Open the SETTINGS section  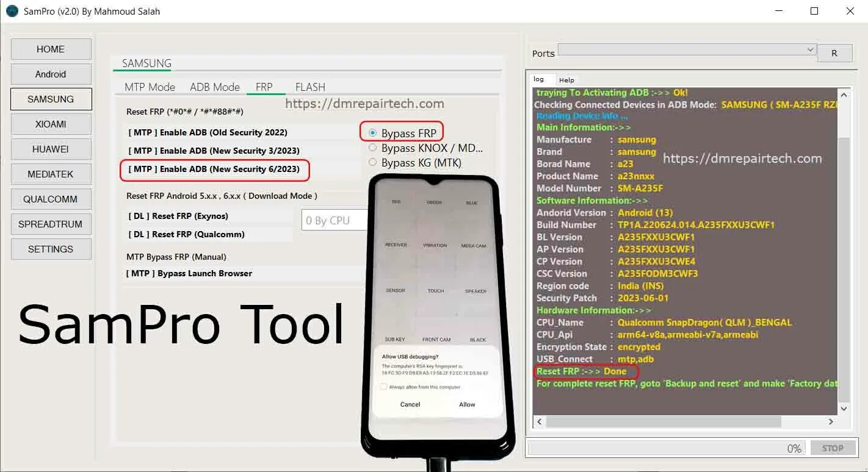pyautogui.click(x=51, y=249)
